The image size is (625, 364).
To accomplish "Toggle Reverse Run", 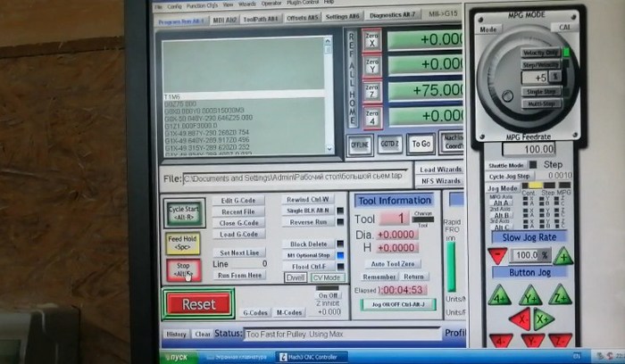I will [x=308, y=222].
